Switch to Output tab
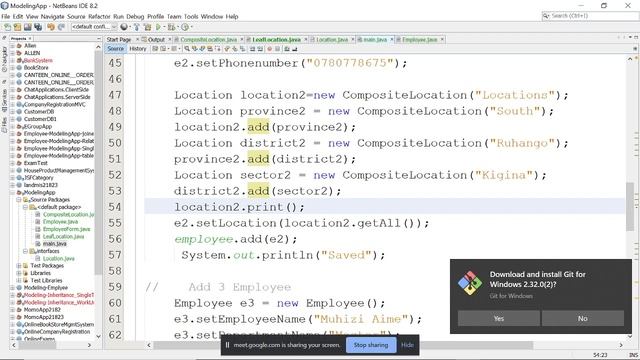This screenshot has width=640, height=360. [x=156, y=39]
